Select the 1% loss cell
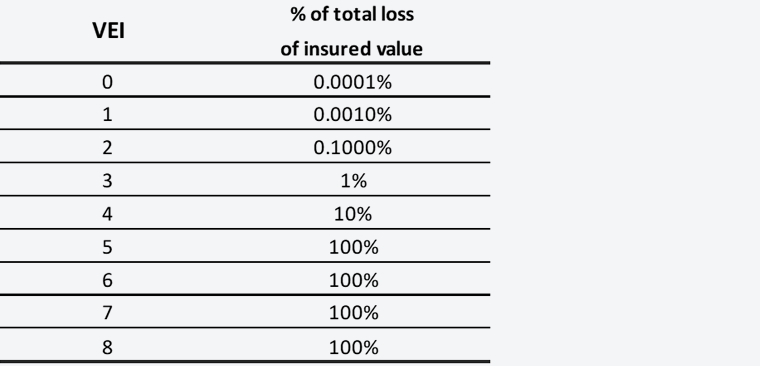The height and width of the screenshot is (366, 760). pyautogui.click(x=353, y=181)
